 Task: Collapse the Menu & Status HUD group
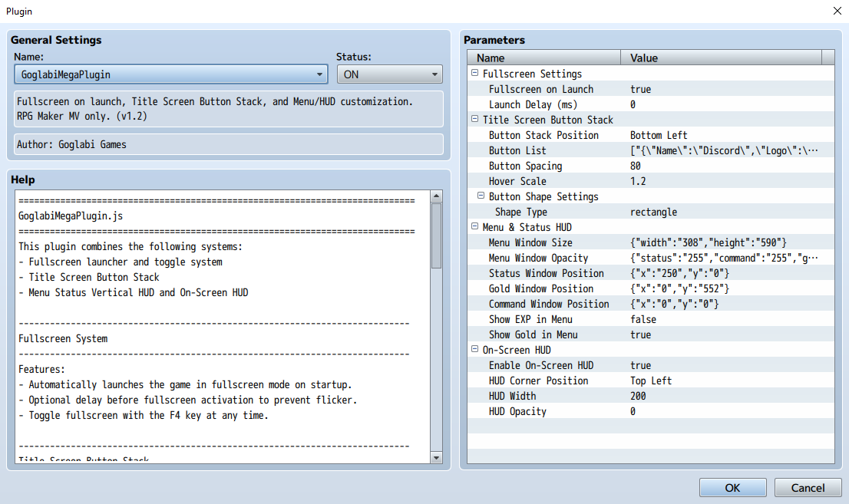click(x=474, y=227)
